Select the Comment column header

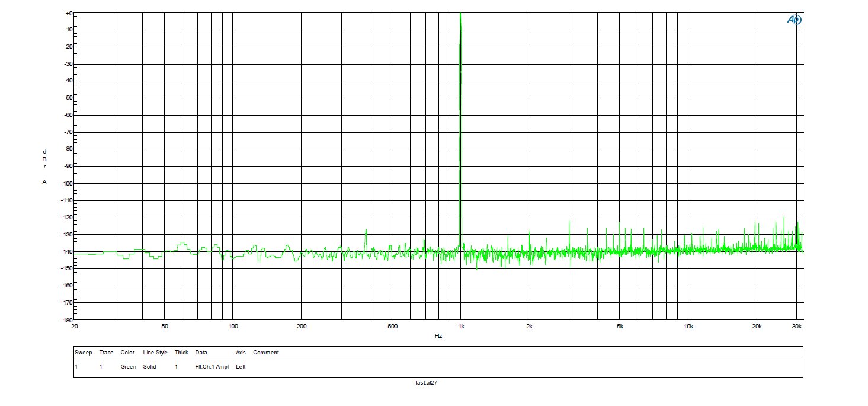click(x=266, y=353)
